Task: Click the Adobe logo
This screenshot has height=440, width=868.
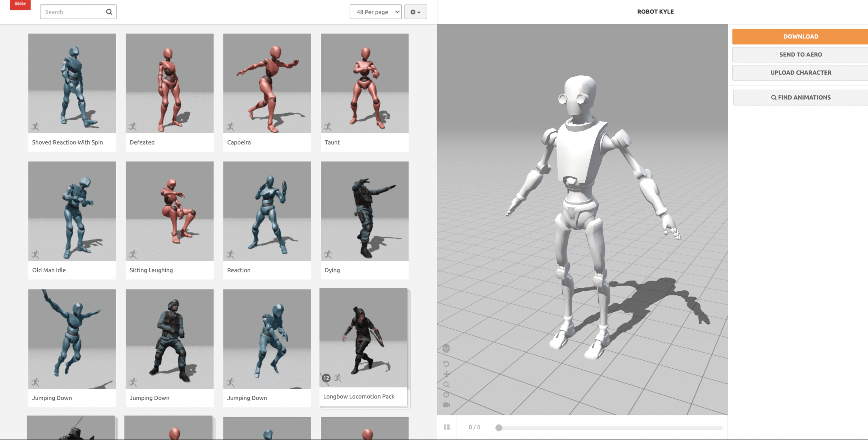Action: tap(19, 5)
